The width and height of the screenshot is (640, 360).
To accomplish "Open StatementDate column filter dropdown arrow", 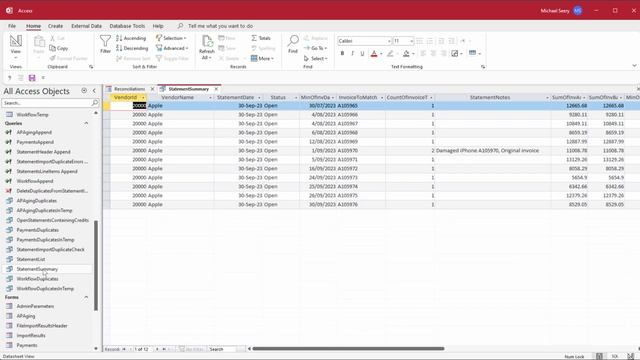I will coord(259,98).
